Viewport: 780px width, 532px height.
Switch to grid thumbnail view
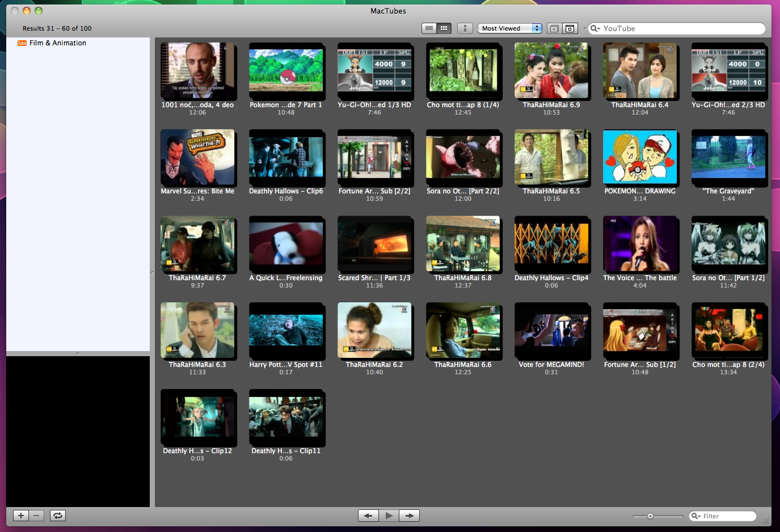[444, 28]
